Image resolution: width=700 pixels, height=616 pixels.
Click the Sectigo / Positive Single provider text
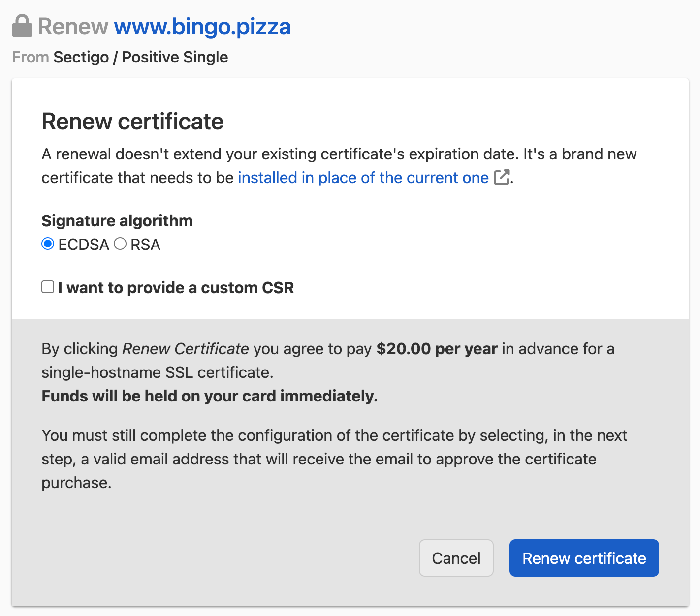140,57
